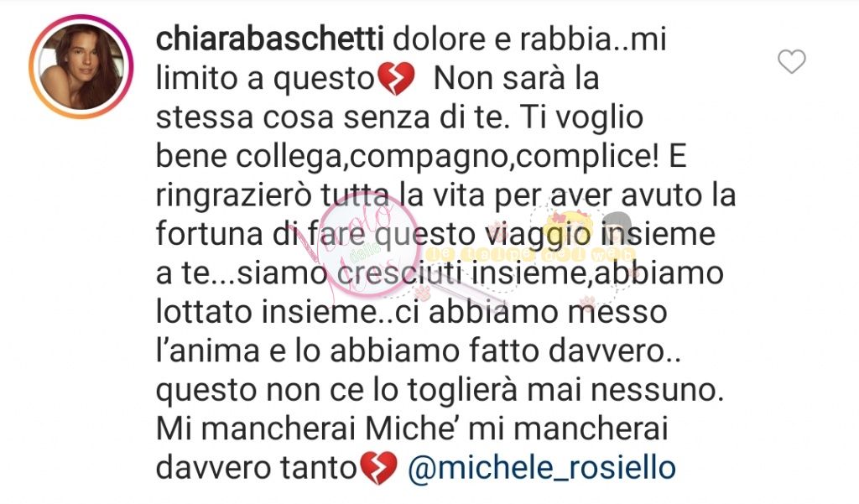Image resolution: width=859 pixels, height=504 pixels.
Task: Click the "stessa cosa senza di te" line
Action: tap(329, 117)
